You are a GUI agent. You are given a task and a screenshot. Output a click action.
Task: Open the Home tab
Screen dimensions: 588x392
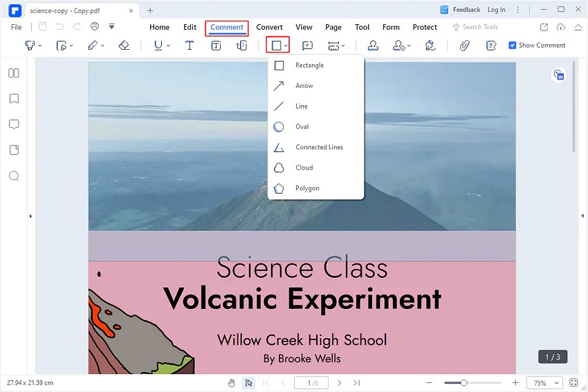tap(159, 27)
